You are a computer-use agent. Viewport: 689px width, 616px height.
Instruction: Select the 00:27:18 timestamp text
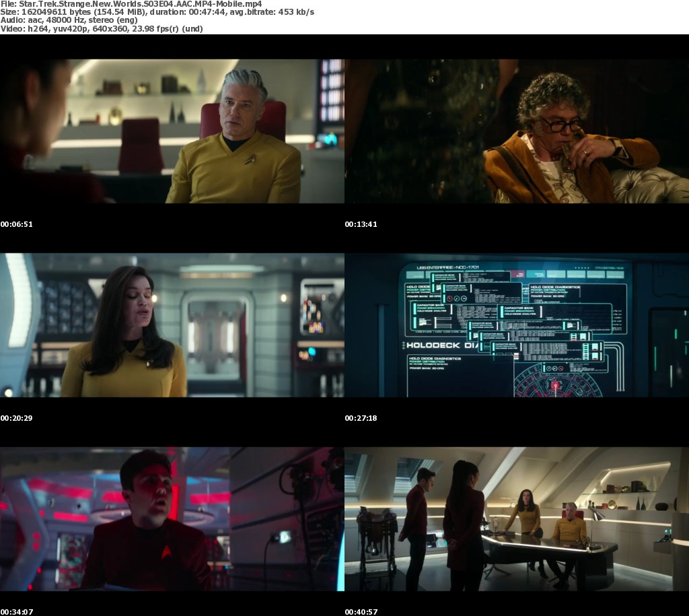pos(361,418)
